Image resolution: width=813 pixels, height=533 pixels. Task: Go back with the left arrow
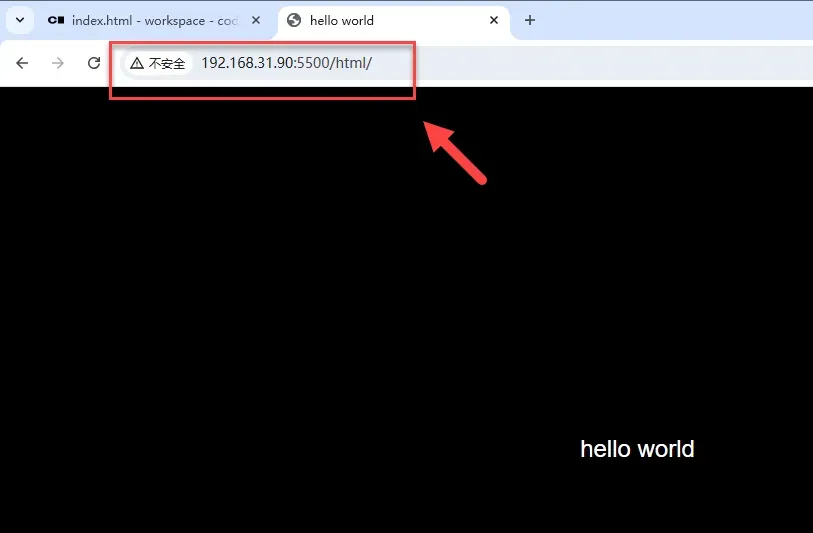[22, 63]
